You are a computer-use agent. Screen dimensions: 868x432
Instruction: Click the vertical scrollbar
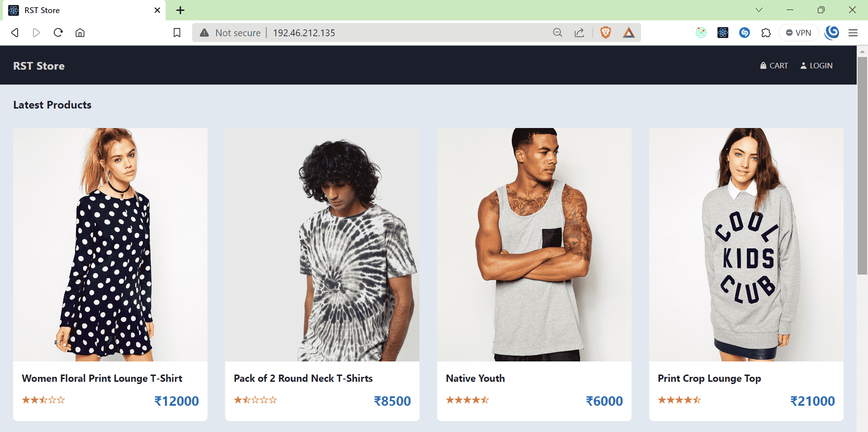tap(862, 181)
